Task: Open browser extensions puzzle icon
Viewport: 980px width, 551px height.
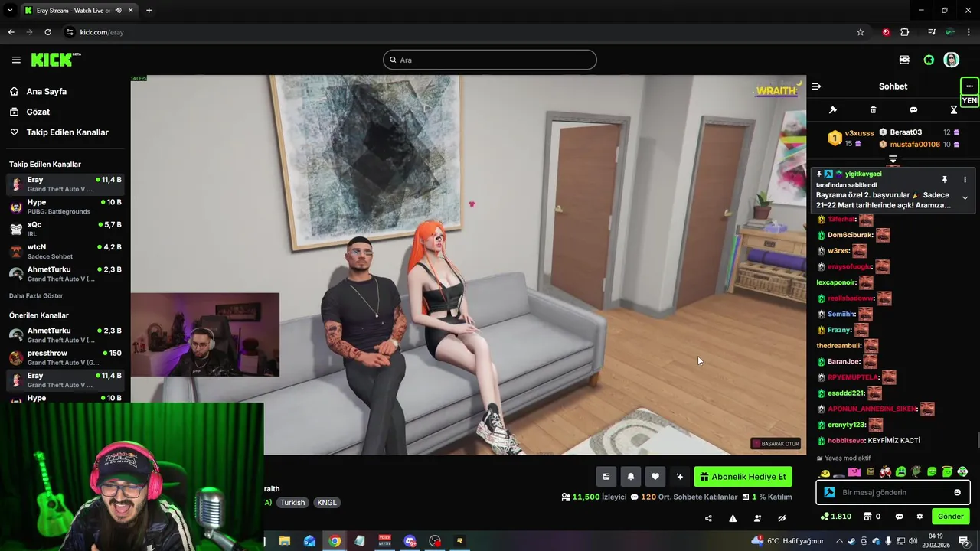Action: [x=905, y=32]
